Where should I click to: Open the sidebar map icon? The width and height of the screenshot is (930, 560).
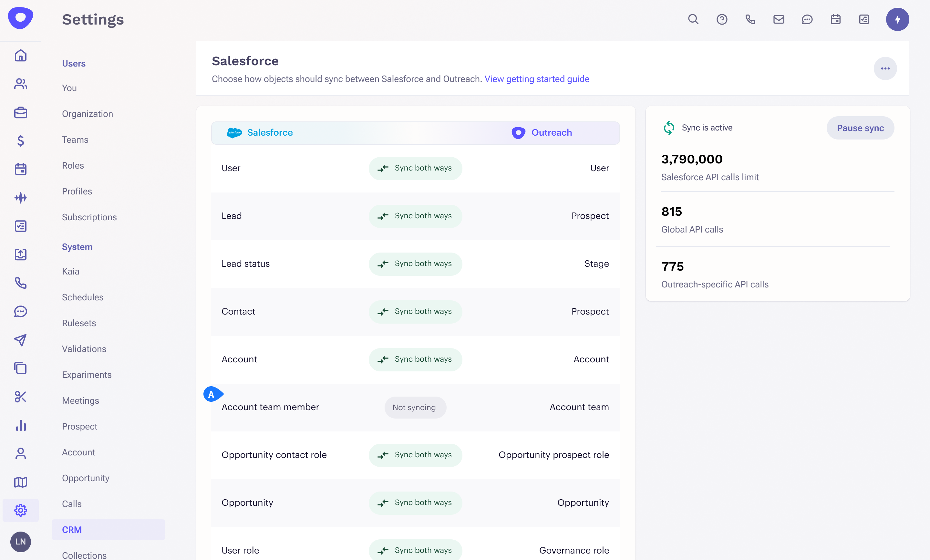(21, 482)
